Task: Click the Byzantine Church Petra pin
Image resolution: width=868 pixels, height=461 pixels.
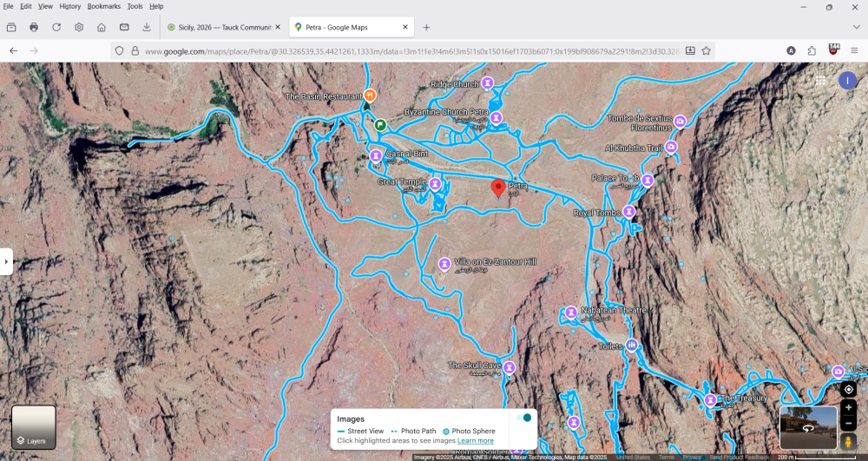Action: point(496,117)
